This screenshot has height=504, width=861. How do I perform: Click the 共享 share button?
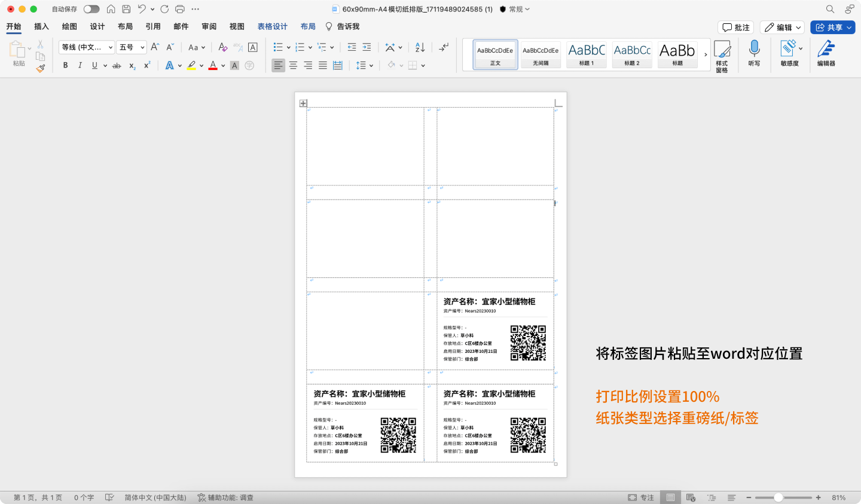pos(833,28)
